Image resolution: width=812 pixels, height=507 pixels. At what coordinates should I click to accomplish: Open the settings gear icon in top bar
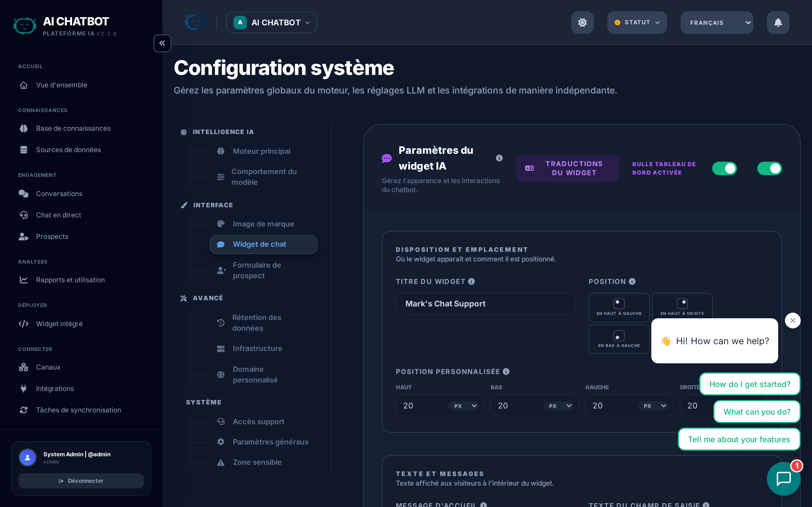pos(582,23)
